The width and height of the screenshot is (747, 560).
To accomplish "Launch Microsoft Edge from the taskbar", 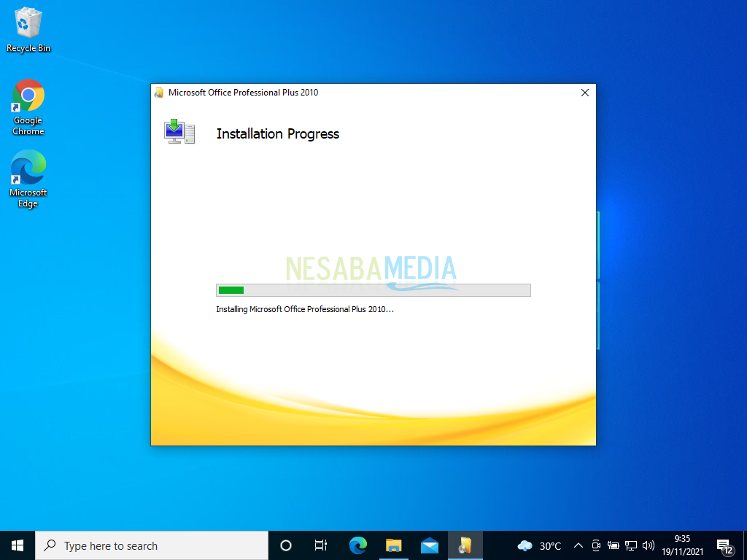I will click(x=357, y=545).
